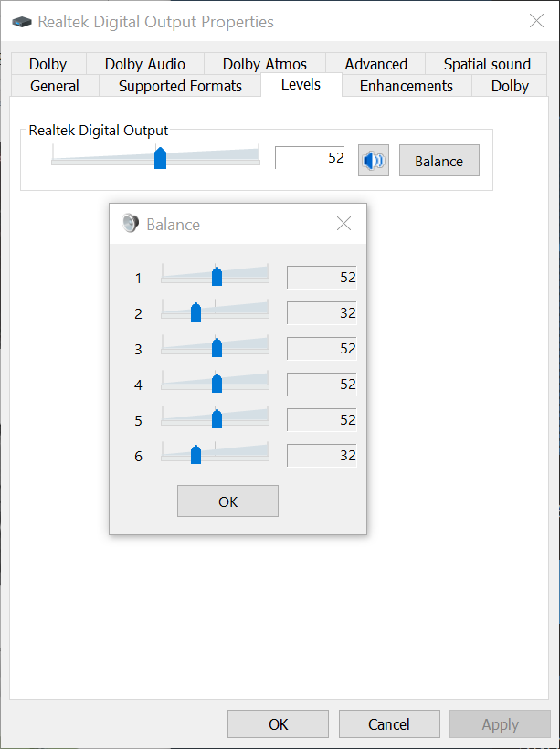Click the Realtek Digital Output volume slider

pyautogui.click(x=156, y=156)
